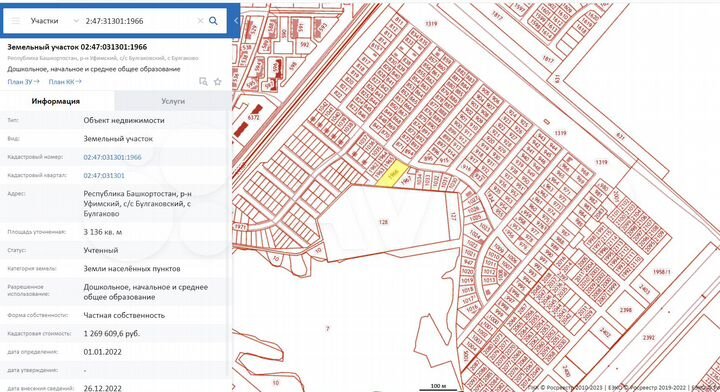The width and height of the screenshot is (720, 392).
Task: Click the value Земли населённых пунктов
Action: (x=132, y=269)
